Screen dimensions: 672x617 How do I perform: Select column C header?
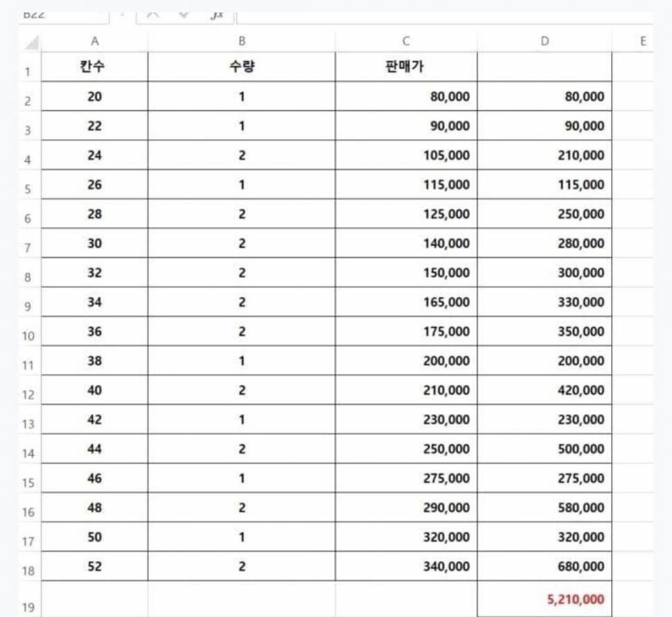tap(406, 41)
